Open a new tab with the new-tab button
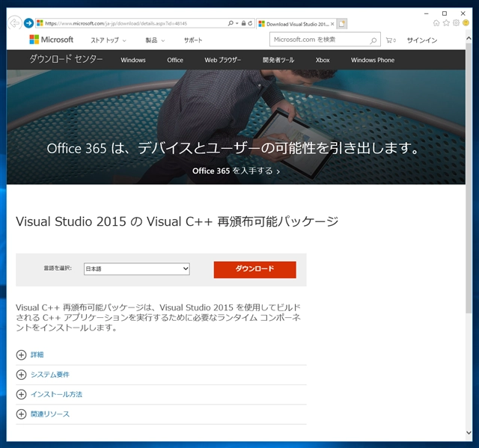This screenshot has height=448, width=479. click(x=342, y=24)
